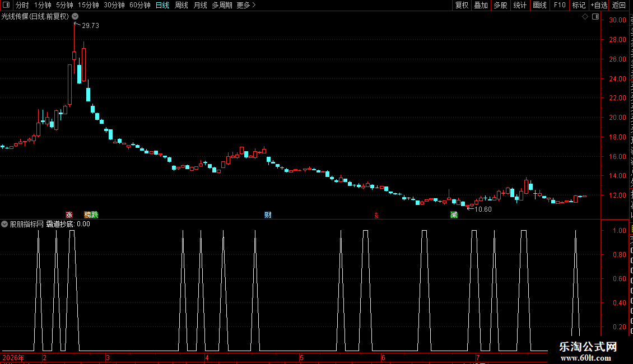Click the month 3 marker on timeline

(108, 357)
